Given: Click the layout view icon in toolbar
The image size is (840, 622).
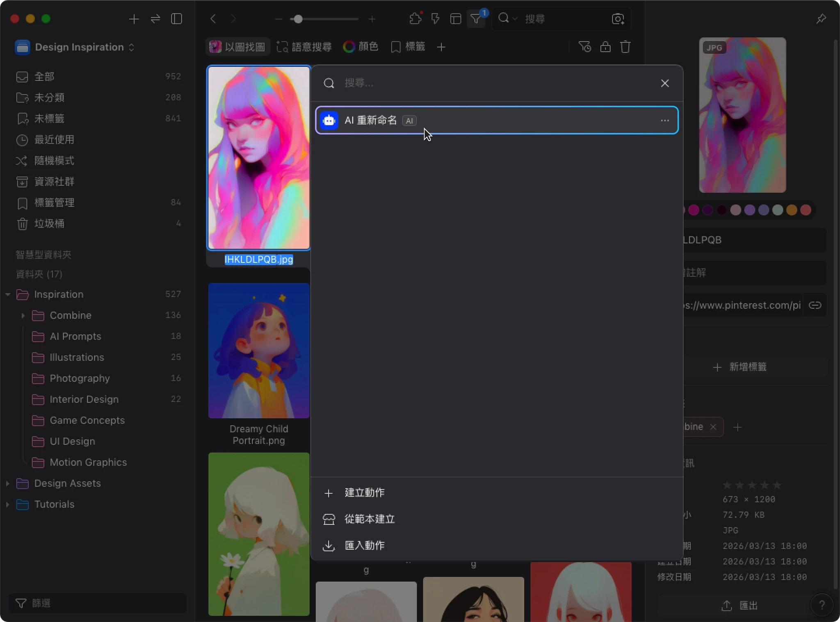Looking at the screenshot, I should point(455,19).
